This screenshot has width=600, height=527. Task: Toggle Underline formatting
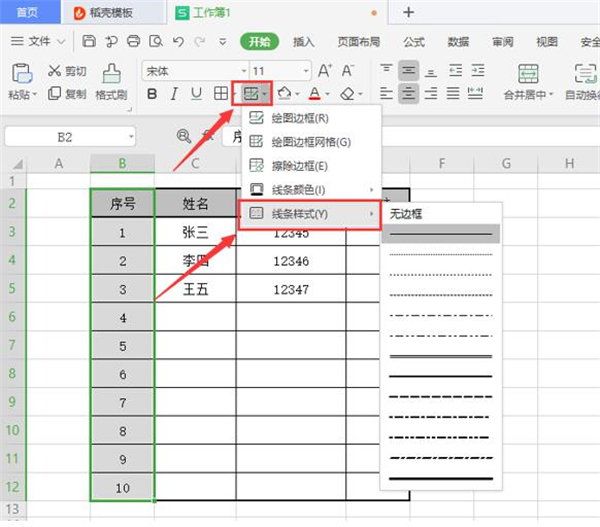pyautogui.click(x=196, y=94)
